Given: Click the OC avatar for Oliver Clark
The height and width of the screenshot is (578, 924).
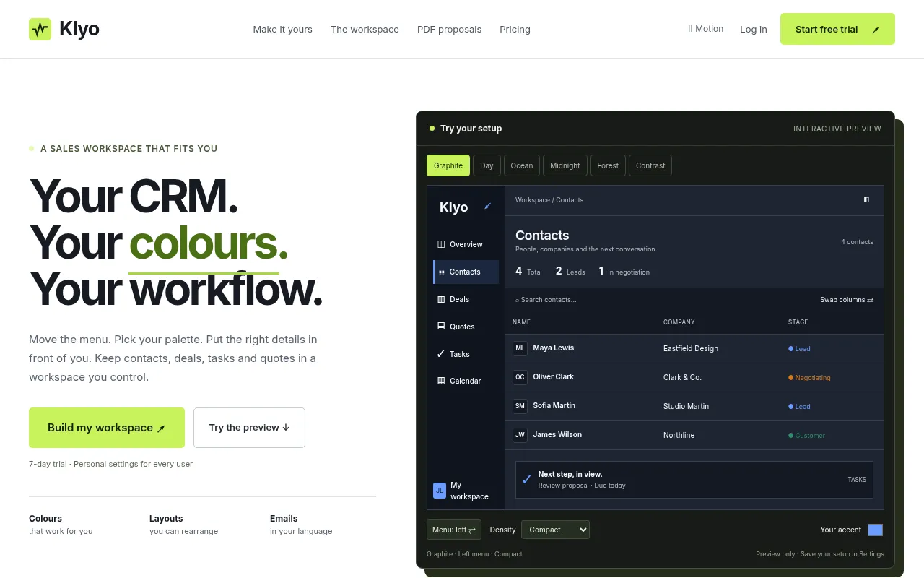Looking at the screenshot, I should pyautogui.click(x=520, y=377).
